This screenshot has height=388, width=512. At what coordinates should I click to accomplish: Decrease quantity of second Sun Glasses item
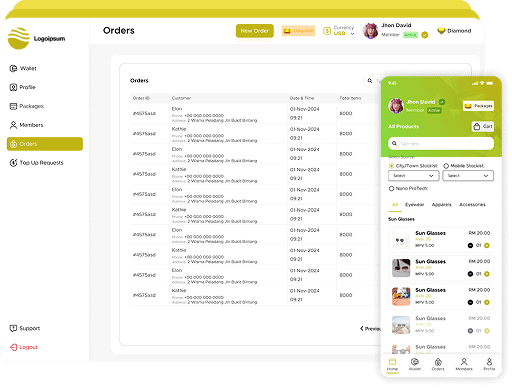[470, 274]
